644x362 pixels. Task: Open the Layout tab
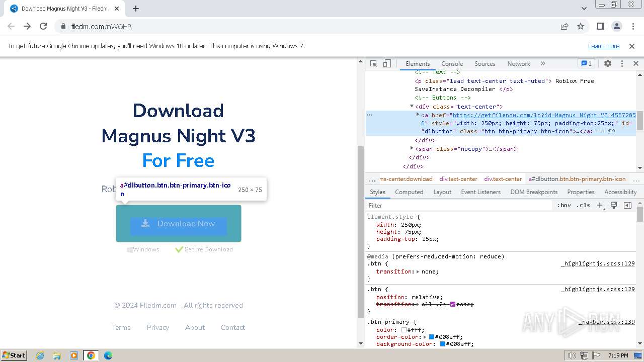[442, 192]
